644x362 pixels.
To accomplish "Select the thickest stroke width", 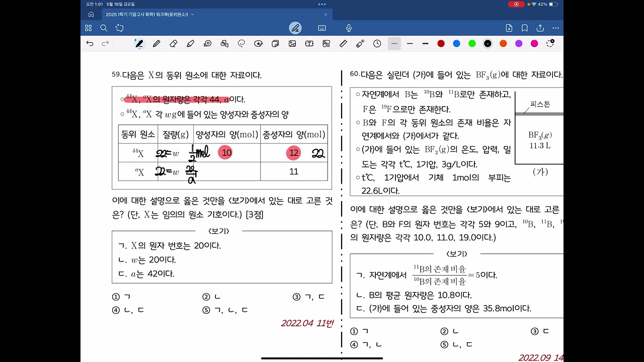I will [x=425, y=44].
